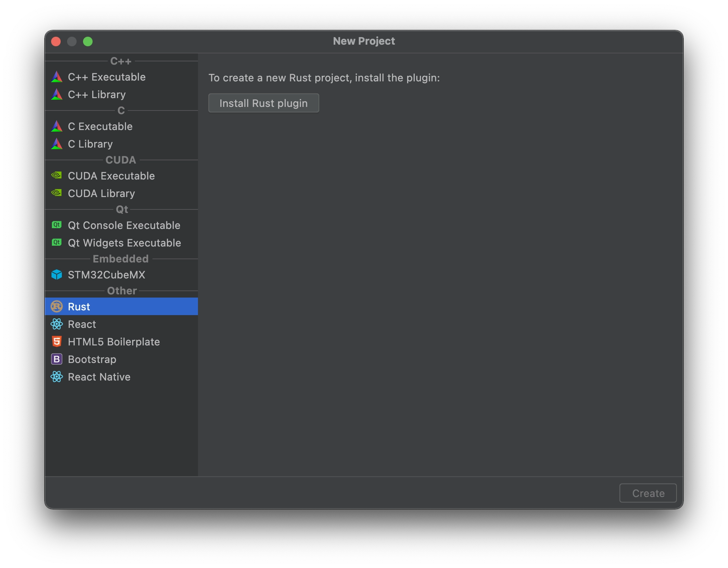Choose the STM32CubeMX embedded project
728x568 pixels.
click(x=121, y=275)
